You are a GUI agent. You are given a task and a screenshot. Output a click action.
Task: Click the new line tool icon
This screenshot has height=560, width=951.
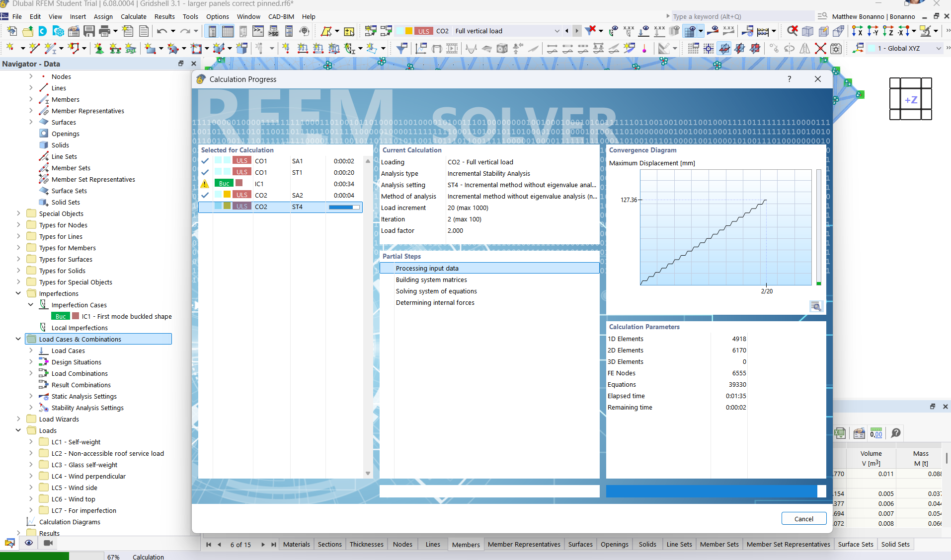click(34, 49)
